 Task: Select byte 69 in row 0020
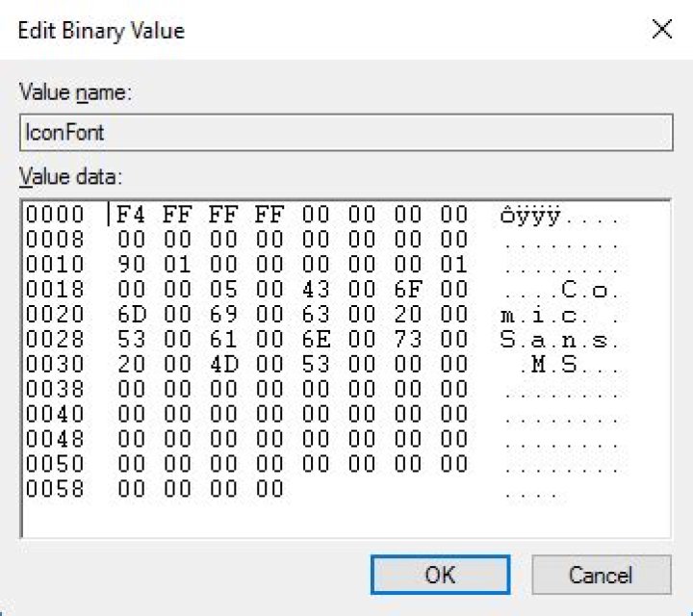[x=223, y=315]
